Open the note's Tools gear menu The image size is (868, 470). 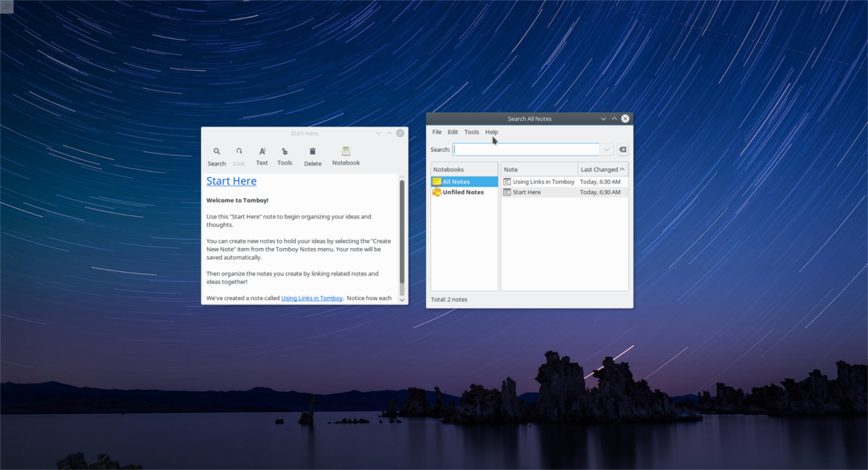coord(285,156)
